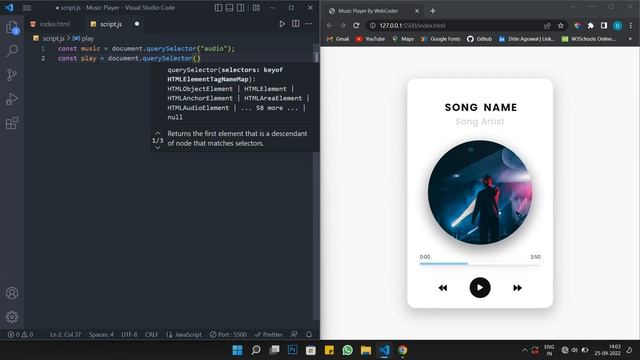Click the unsaved dot on script.js tab
Screen dimensions: 640x360
tap(137, 24)
